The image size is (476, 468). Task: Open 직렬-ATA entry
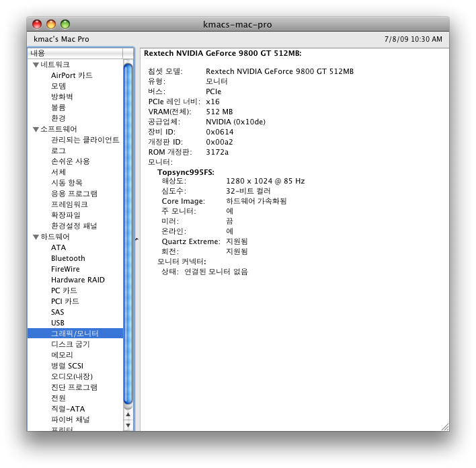68,409
